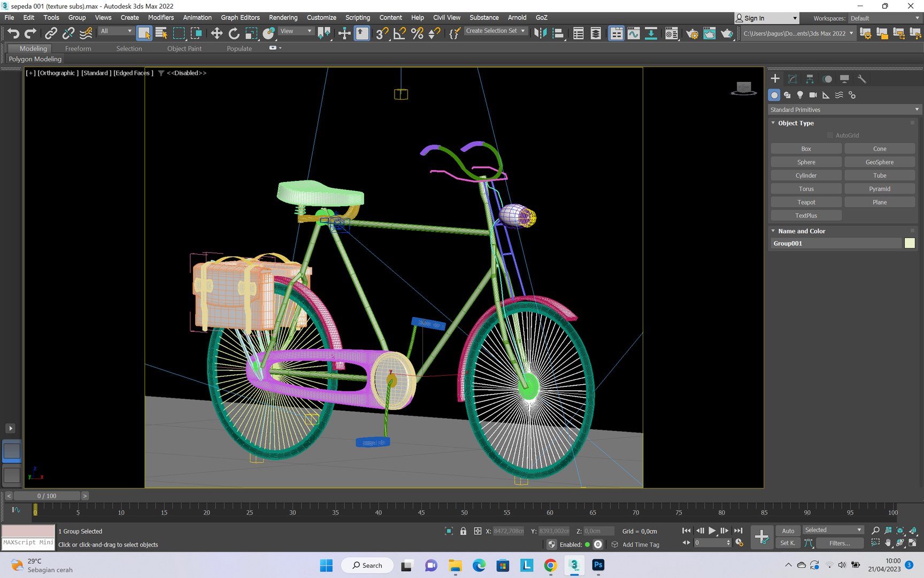The height and width of the screenshot is (578, 924).
Task: Toggle Angle Snap in the toolbar
Action: [399, 33]
